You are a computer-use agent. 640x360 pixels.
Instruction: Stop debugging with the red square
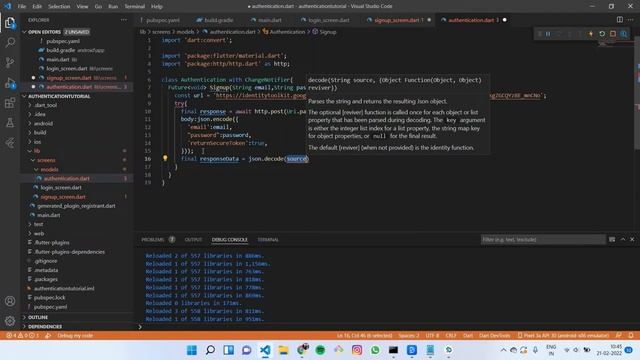613,34
